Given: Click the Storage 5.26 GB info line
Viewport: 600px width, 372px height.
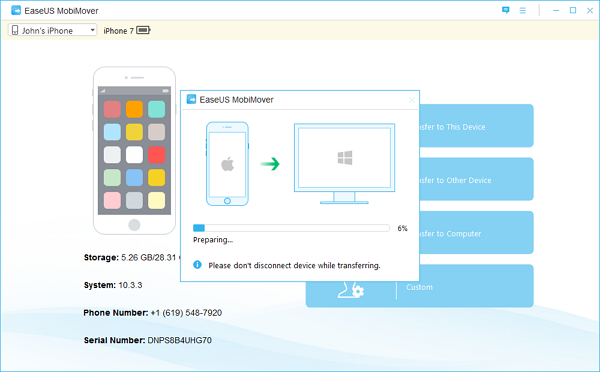Looking at the screenshot, I should [132, 258].
